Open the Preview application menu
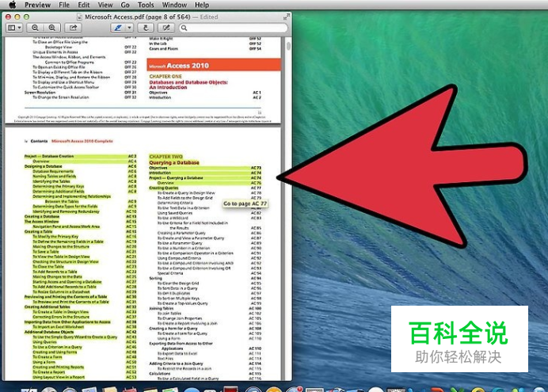Viewport: 548px width, 392px height. coord(37,5)
